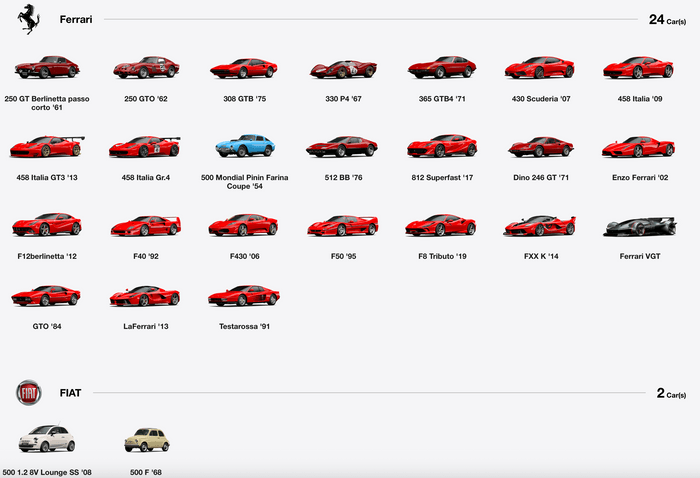Pick the GTO '84 car image
The image size is (700, 478).
(x=46, y=296)
